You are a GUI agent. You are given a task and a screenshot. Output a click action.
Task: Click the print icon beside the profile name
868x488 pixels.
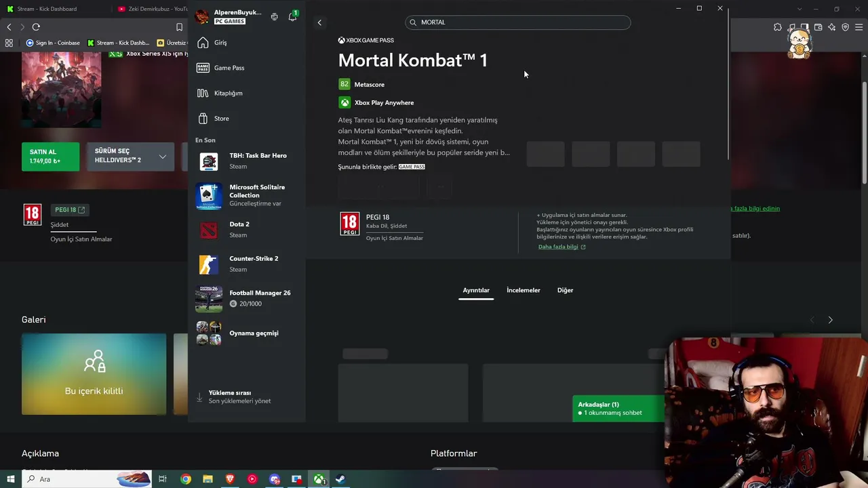pos(274,17)
